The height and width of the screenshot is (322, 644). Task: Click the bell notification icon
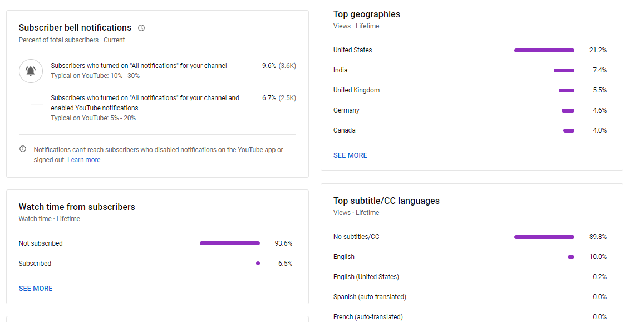31,71
